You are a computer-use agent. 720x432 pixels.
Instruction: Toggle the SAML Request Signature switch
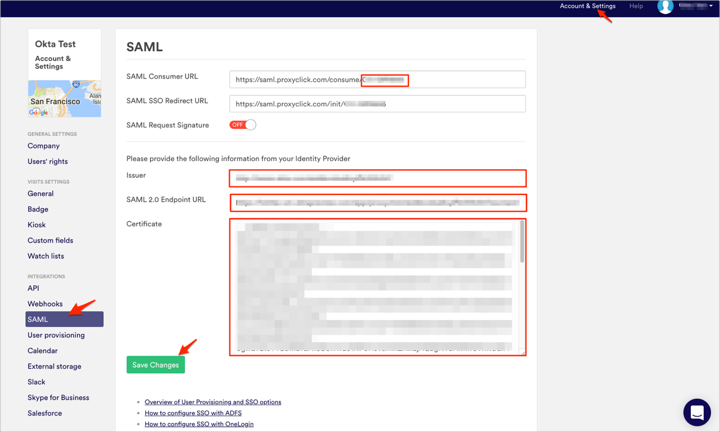[x=243, y=125]
